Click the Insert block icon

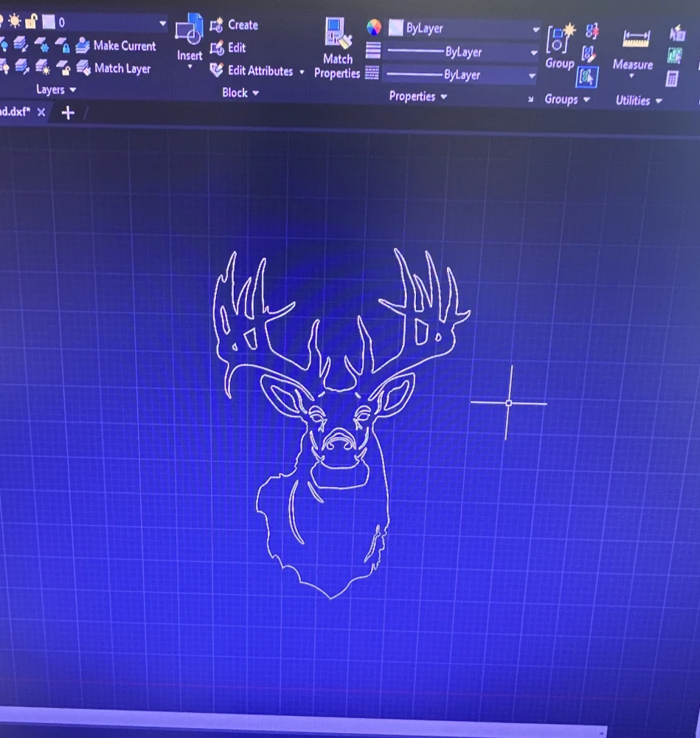[x=189, y=31]
